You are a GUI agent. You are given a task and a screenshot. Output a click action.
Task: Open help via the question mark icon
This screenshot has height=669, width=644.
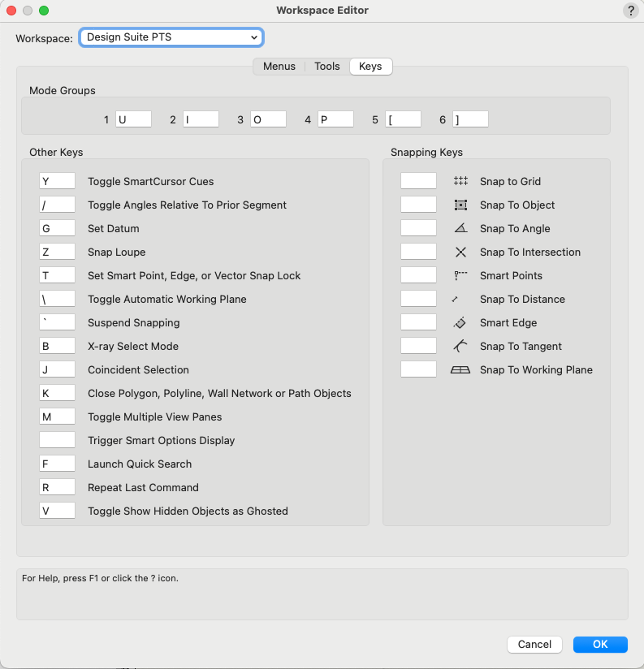(x=631, y=11)
